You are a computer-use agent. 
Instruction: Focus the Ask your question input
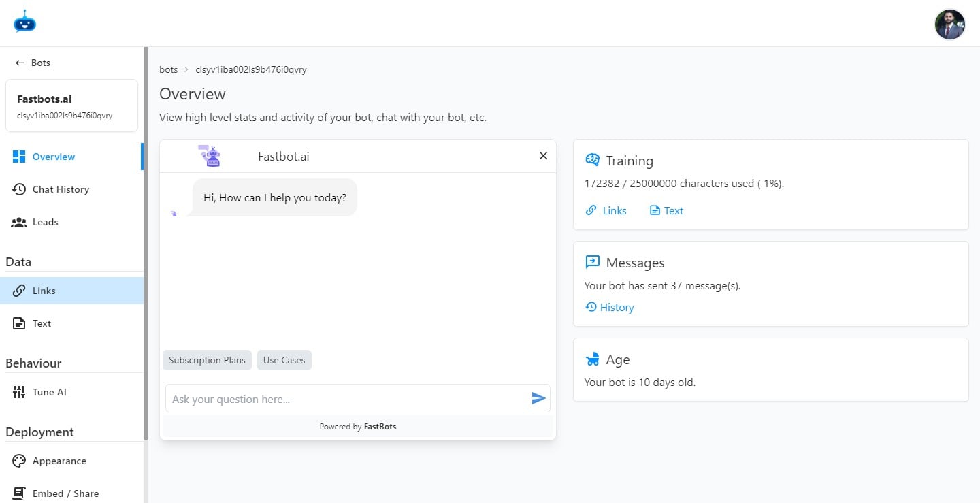(x=347, y=399)
